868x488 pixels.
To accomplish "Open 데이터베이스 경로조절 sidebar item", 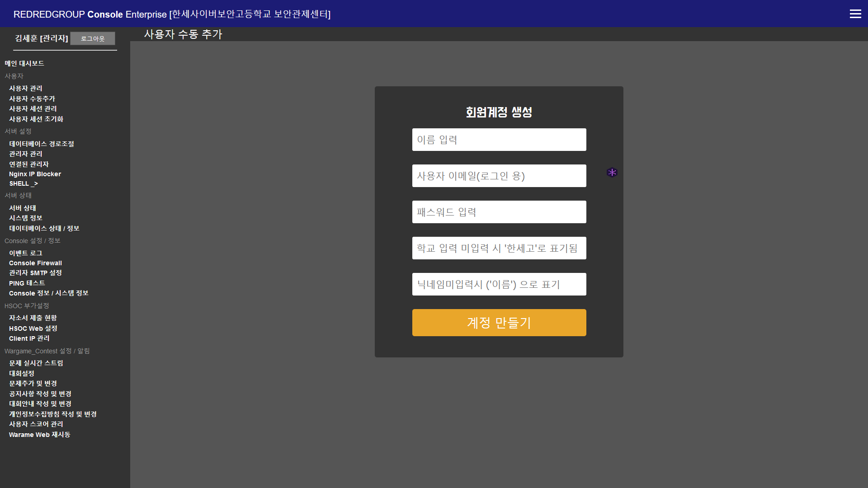I will pyautogui.click(x=42, y=144).
